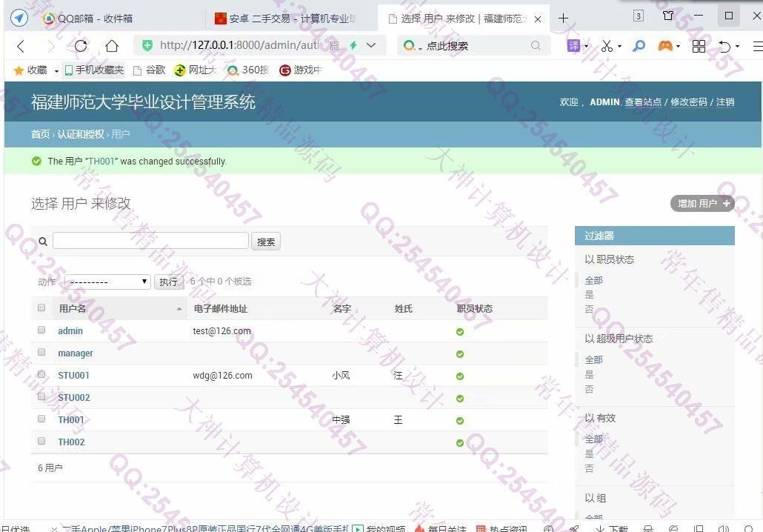Click the scissors screenshot tool icon

(x=606, y=46)
